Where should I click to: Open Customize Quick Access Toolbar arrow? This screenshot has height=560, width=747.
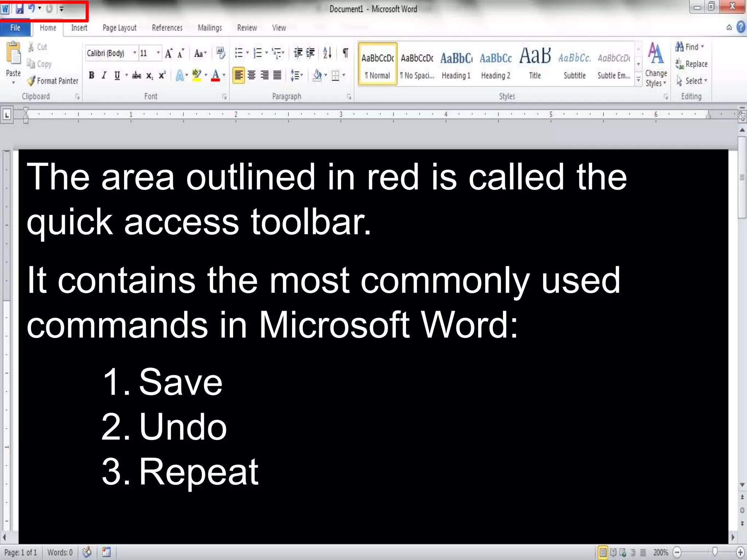62,9
